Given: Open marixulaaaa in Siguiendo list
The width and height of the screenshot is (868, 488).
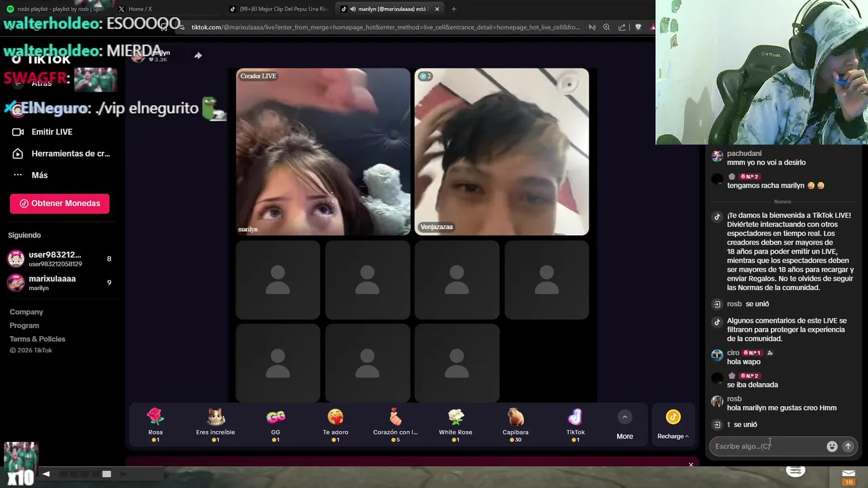Looking at the screenshot, I should pyautogui.click(x=60, y=283).
